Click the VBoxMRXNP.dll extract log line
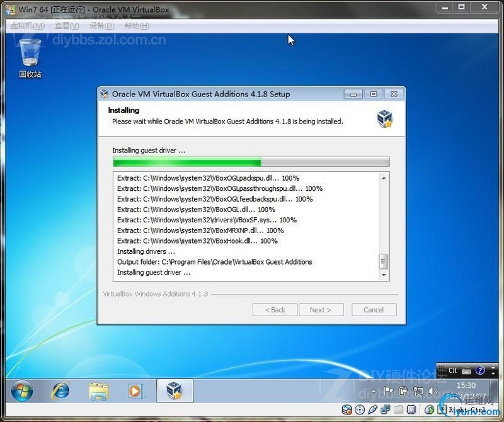504x422 pixels. click(200, 231)
